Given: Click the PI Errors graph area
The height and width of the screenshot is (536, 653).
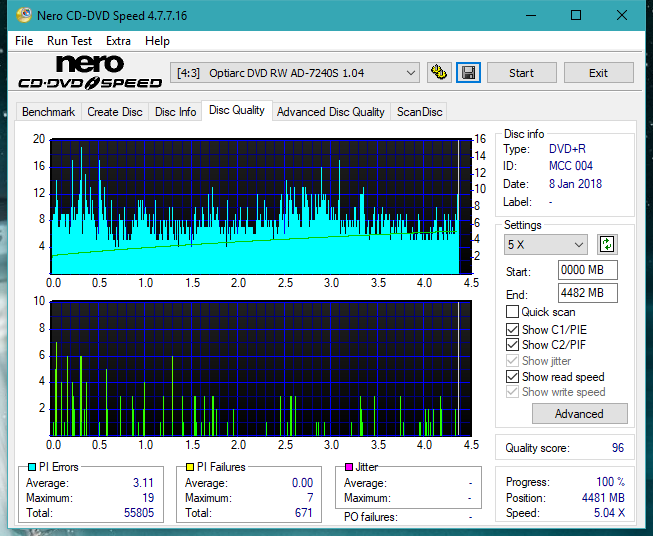Looking at the screenshot, I should (261, 207).
